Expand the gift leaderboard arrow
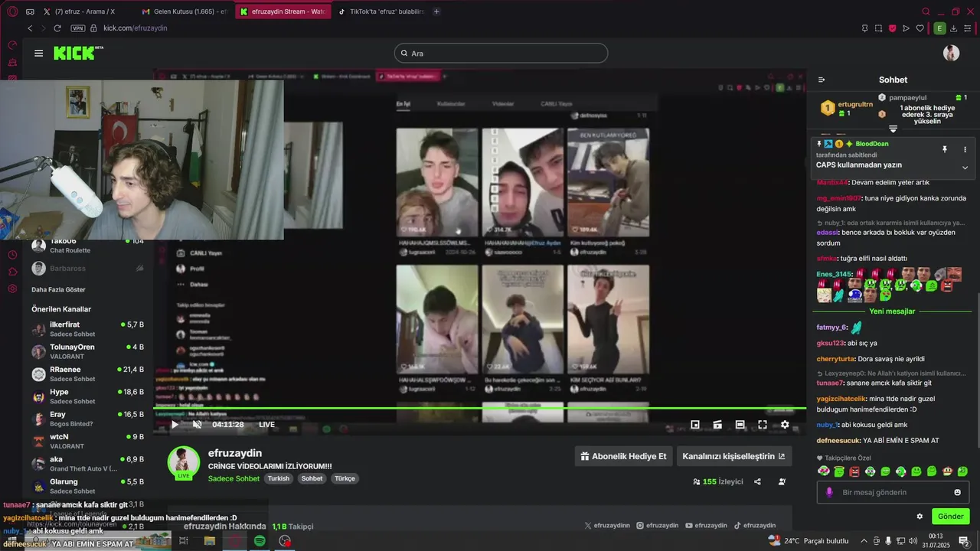This screenshot has width=980, height=551. click(x=893, y=129)
